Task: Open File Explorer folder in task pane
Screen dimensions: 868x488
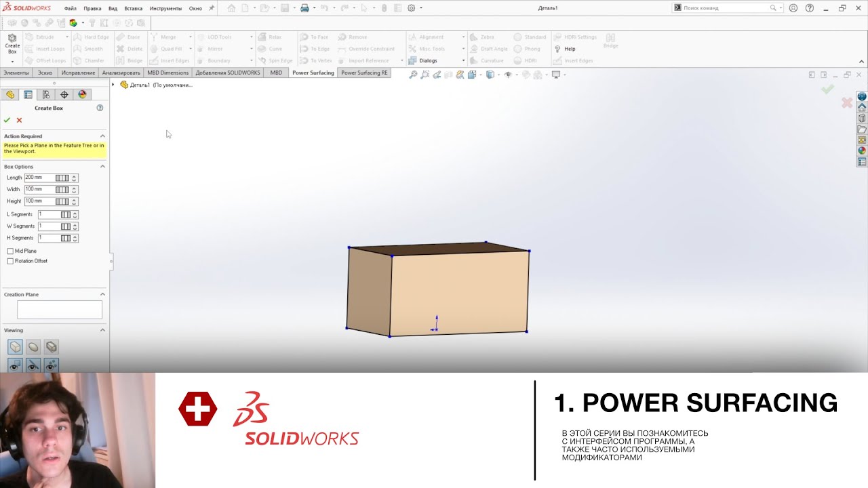Action: 862,129
